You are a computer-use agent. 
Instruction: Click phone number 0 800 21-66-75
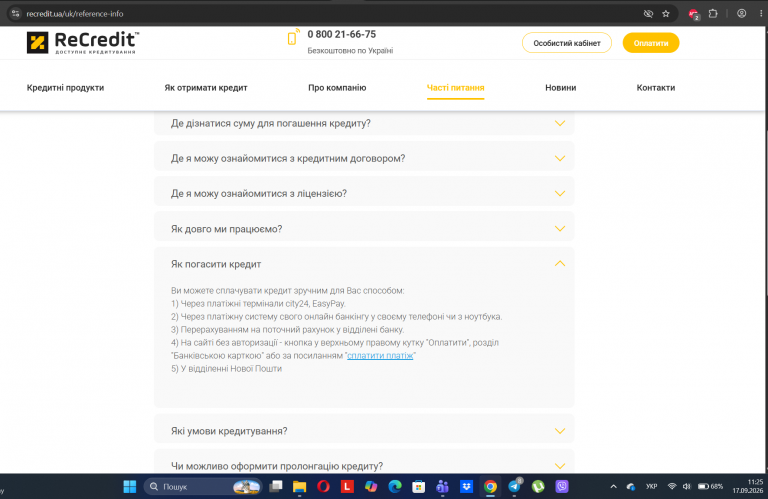click(341, 34)
